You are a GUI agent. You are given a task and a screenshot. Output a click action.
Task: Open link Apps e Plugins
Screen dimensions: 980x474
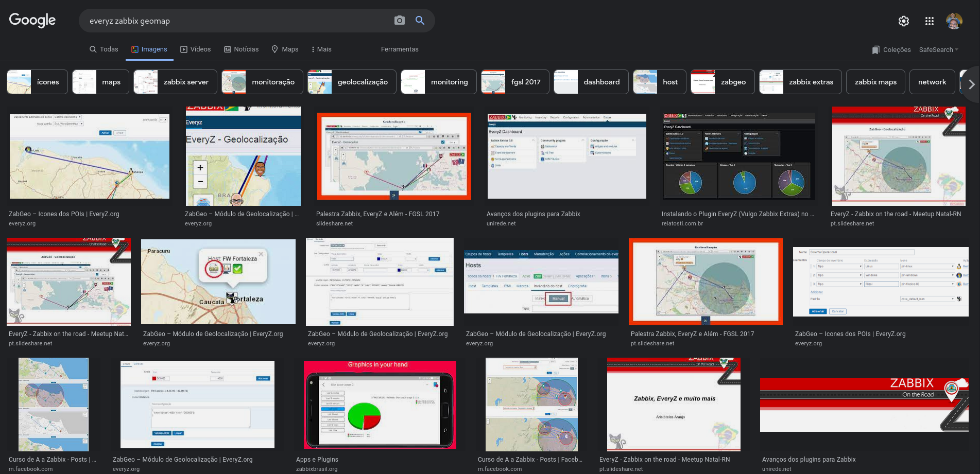pyautogui.click(x=317, y=460)
